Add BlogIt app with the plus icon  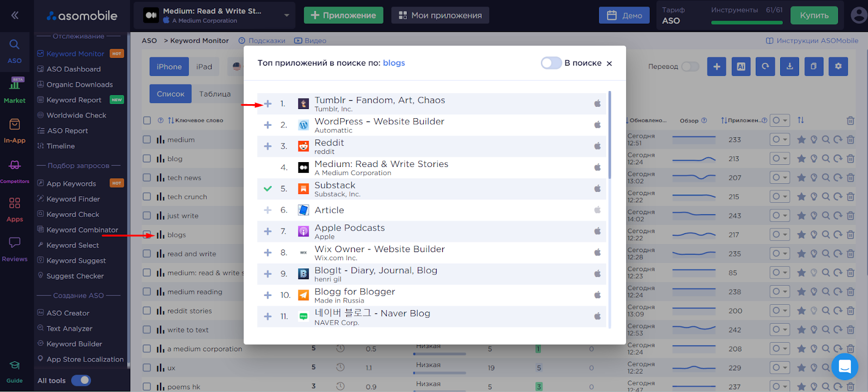pyautogui.click(x=267, y=274)
